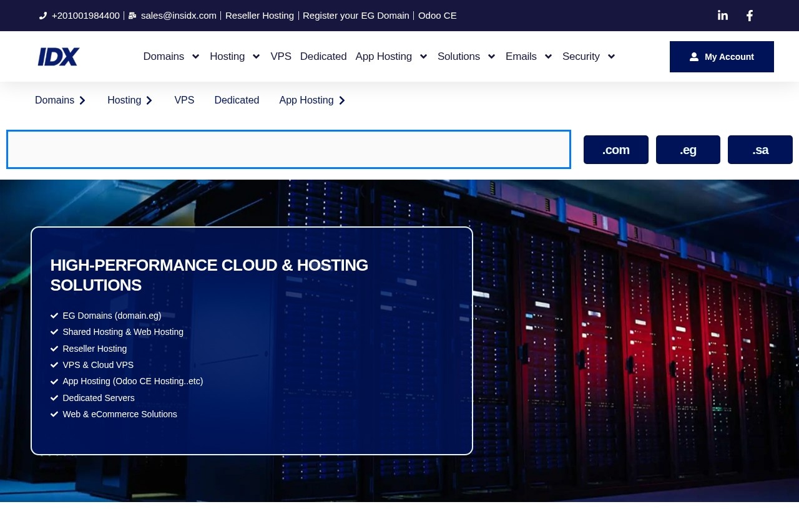
Task: Click the checkmark beside VPS & Cloud VPS
Action: pyautogui.click(x=54, y=364)
